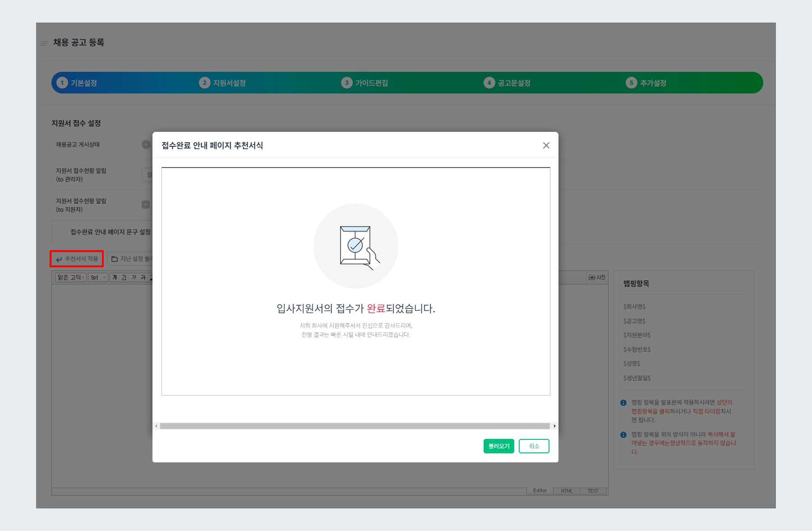
Task: Click the scrollbar's left arrow in dialog
Action: point(156,426)
